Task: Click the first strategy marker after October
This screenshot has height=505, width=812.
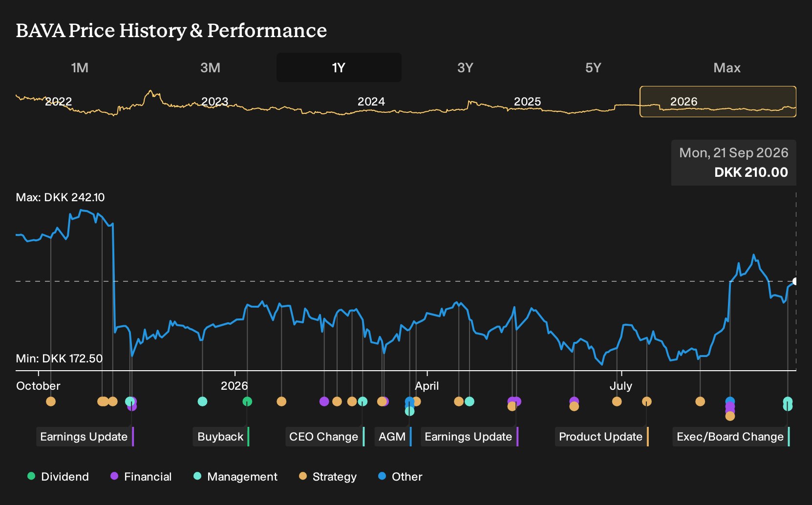Action: (x=51, y=401)
